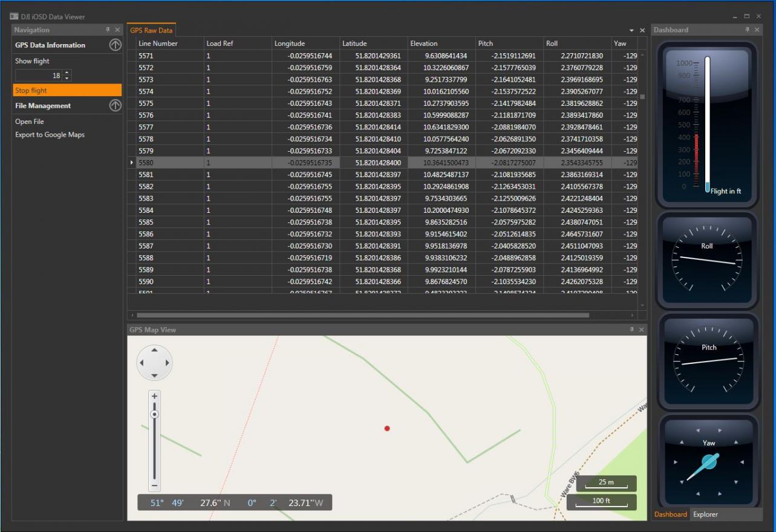776x532 pixels.
Task: Zoom in the map with the plus button
Action: click(155, 396)
